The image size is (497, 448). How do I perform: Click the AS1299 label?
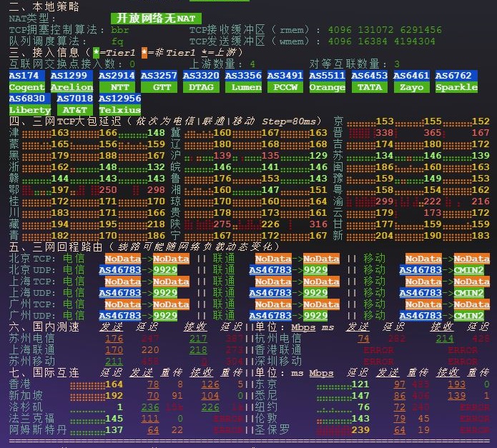[72, 75]
